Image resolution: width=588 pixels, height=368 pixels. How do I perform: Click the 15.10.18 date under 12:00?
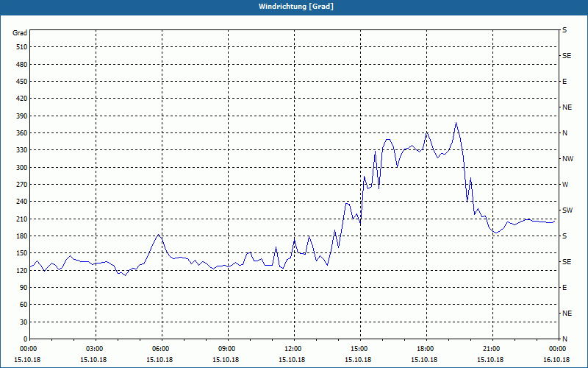tap(292, 360)
